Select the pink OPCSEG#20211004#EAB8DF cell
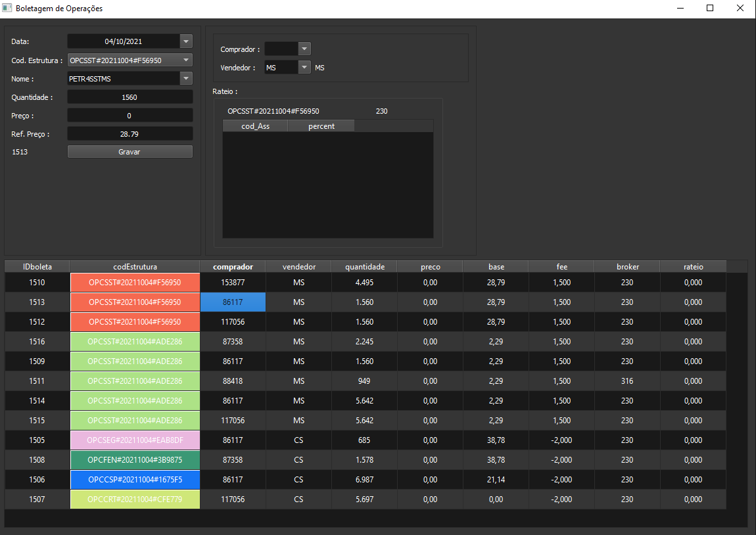The height and width of the screenshot is (535, 756). pos(135,440)
